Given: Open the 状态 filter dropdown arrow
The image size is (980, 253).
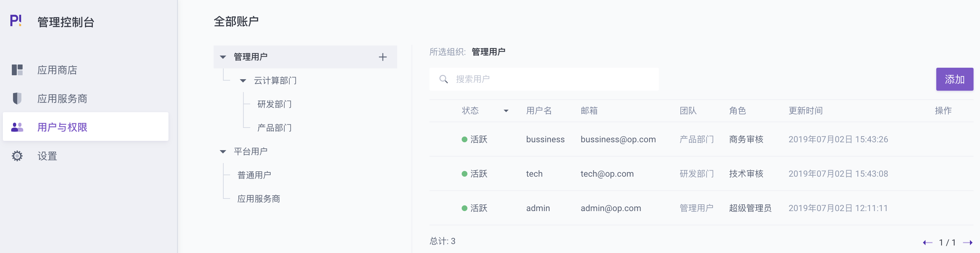Looking at the screenshot, I should tap(506, 111).
